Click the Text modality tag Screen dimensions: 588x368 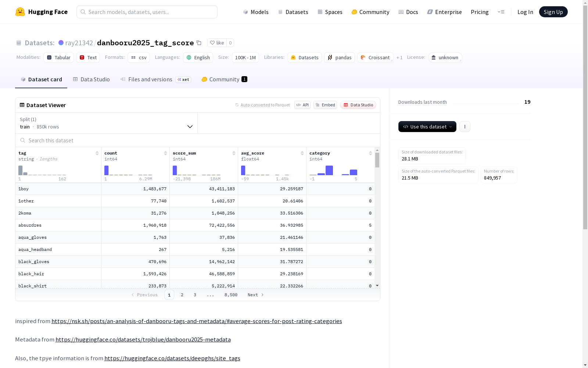click(x=88, y=57)
